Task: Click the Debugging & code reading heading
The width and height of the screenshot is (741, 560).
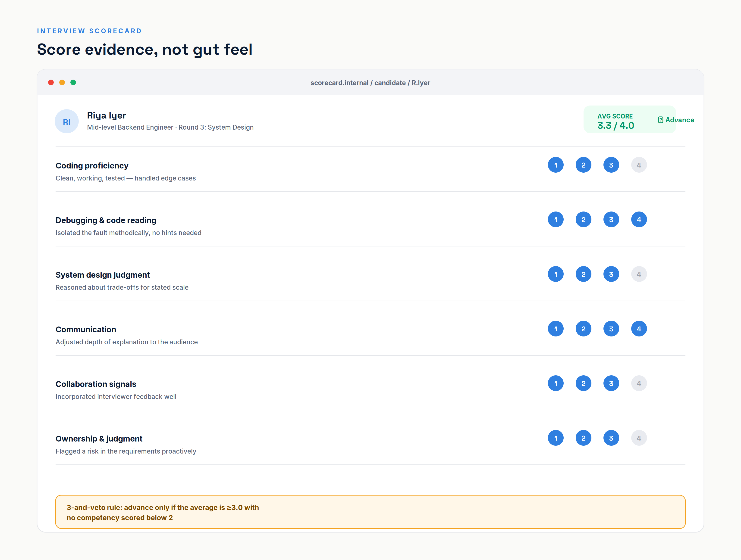Action: 106,220
